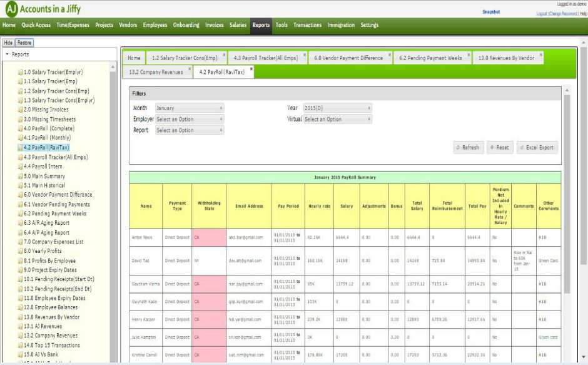Click the 15.0 AJ Vs Bank report icon

click(20, 354)
